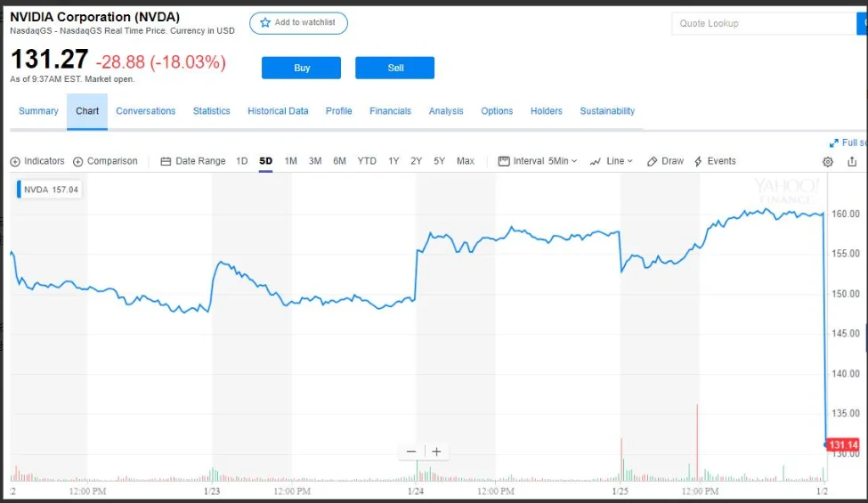This screenshot has width=868, height=503.
Task: Click the calendar icon for Date Range
Action: pos(166,161)
